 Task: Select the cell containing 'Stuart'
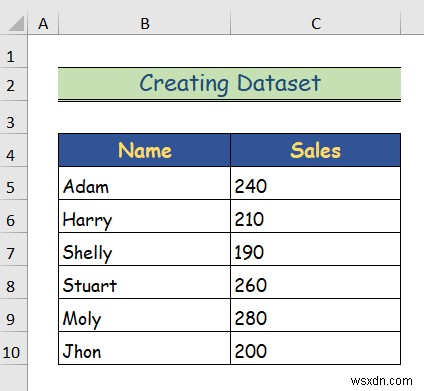(144, 282)
